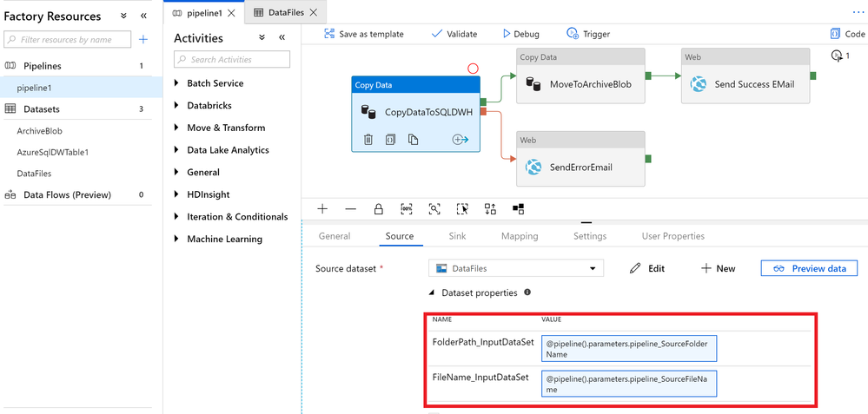Viewport: 868px width, 414px height.
Task: Switch to the pipeline1 tab
Action: [203, 13]
